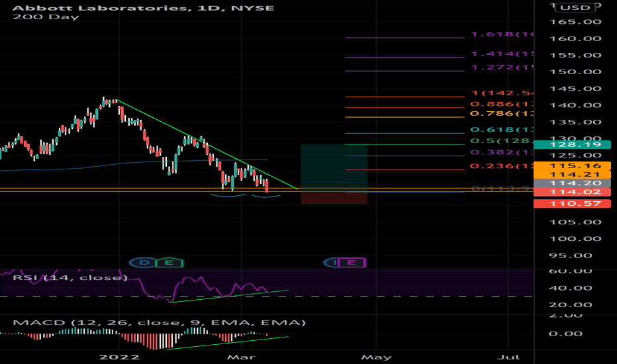Screen dimensions: 617x364
Task: Select the 0.5 Fibonacci level label
Action: [x=502, y=141]
